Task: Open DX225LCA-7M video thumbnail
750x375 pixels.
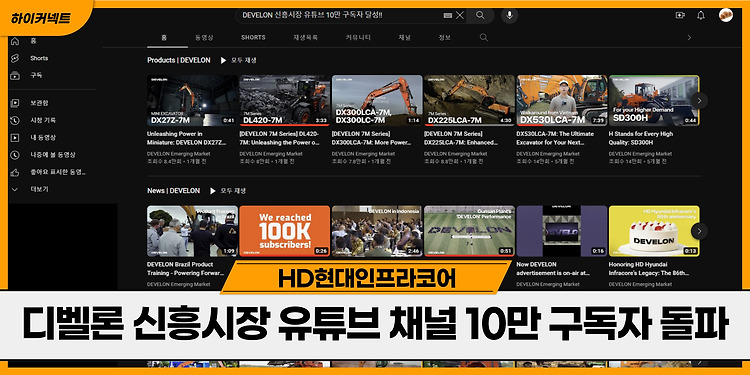Action: point(469,100)
